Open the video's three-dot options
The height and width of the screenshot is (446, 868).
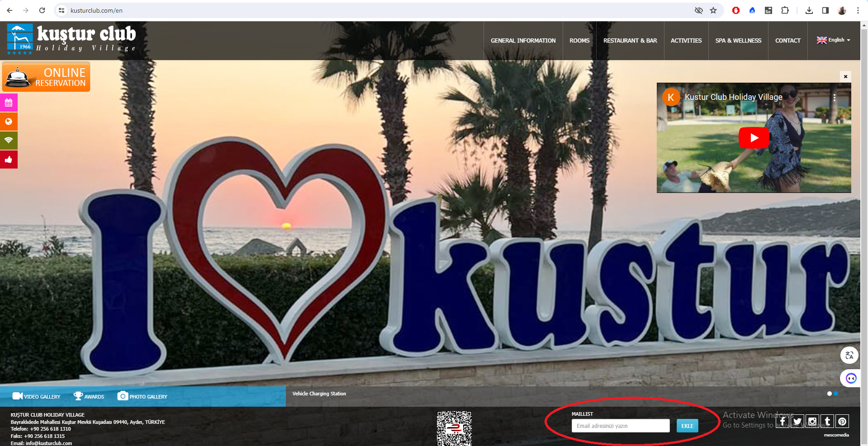coord(835,97)
